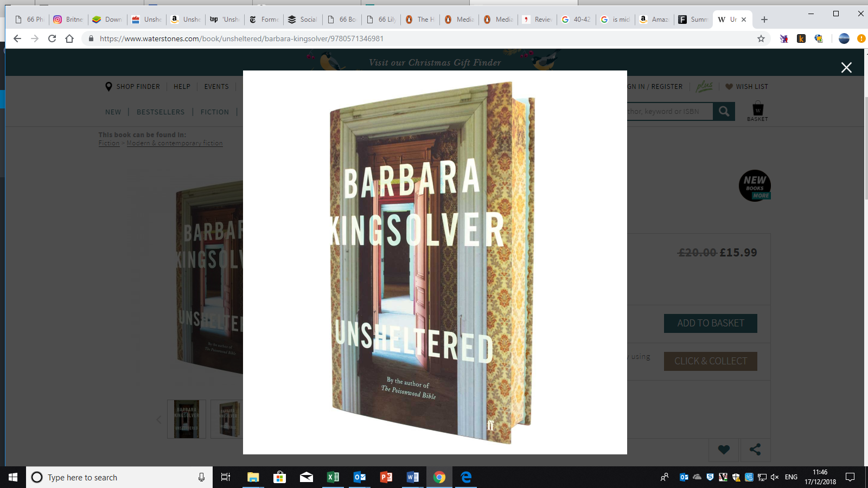The height and width of the screenshot is (488, 868).
Task: Open Excel from the taskbar
Action: 333,477
